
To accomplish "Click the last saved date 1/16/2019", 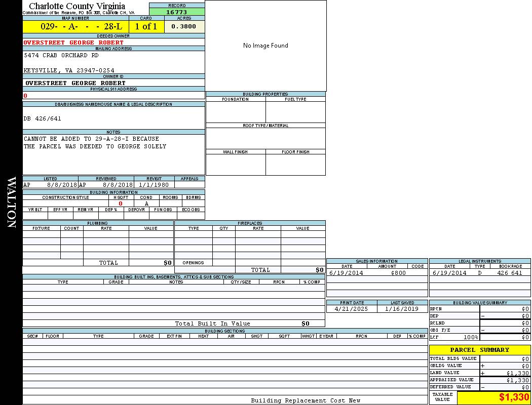I will coord(402,309).
